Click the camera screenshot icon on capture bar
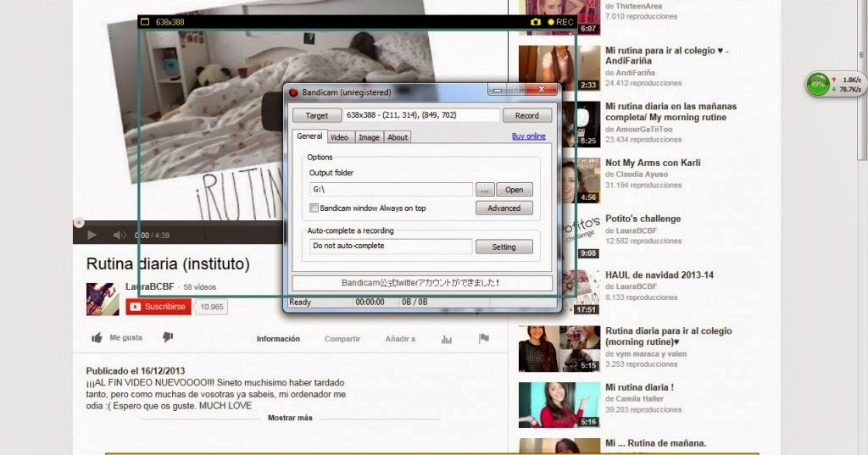The width and height of the screenshot is (868, 455). coord(536,21)
